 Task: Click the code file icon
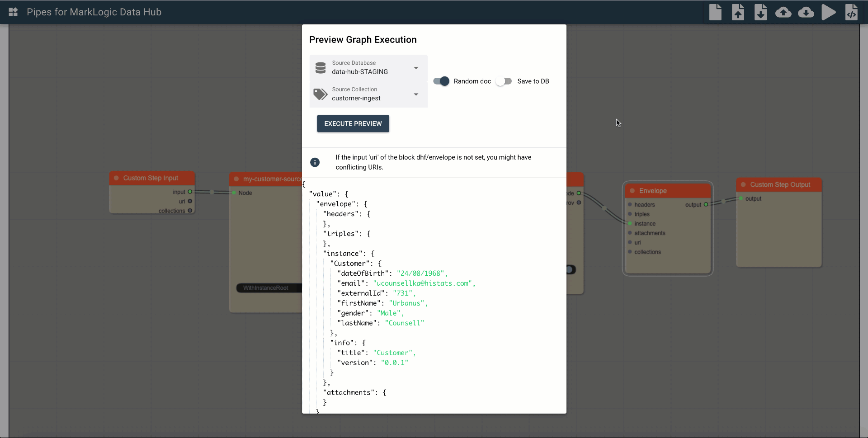[x=851, y=12]
